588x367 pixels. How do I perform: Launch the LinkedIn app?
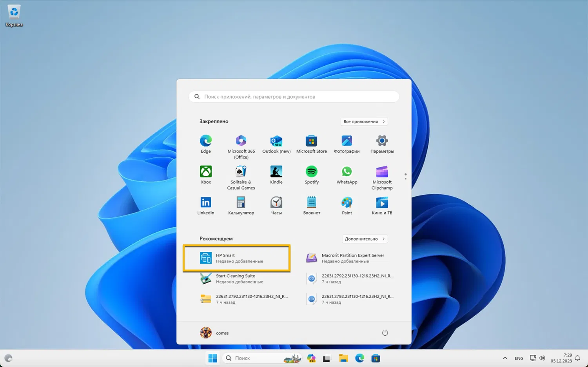point(206,206)
